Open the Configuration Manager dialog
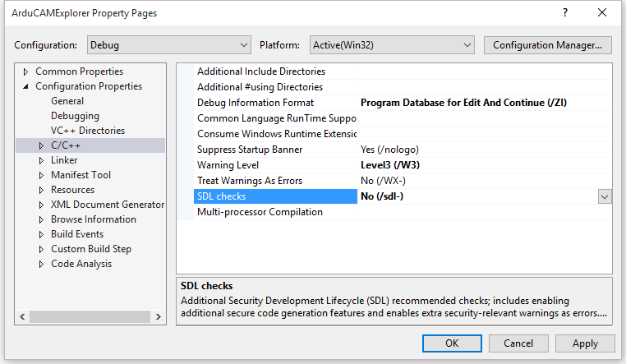This screenshot has width=626, height=364. pos(547,45)
